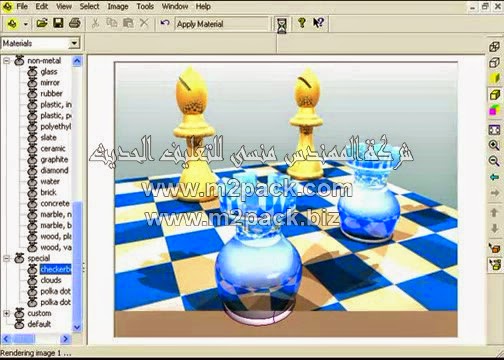Select the glass material
The image size is (504, 360).
[x=49, y=72]
